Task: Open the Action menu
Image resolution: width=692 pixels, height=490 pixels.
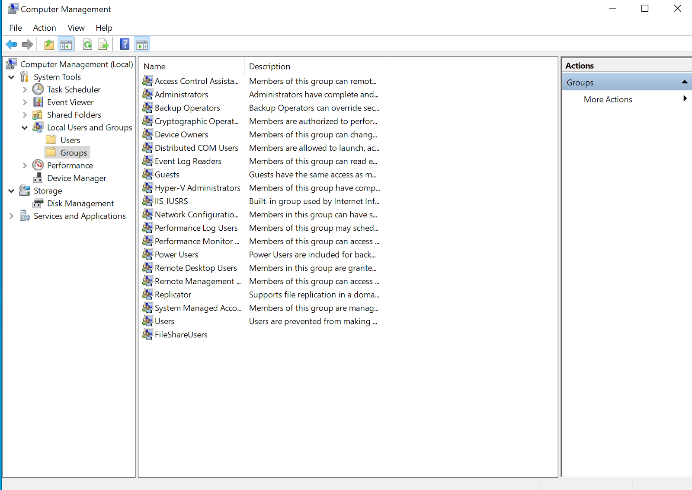Action: tap(44, 28)
